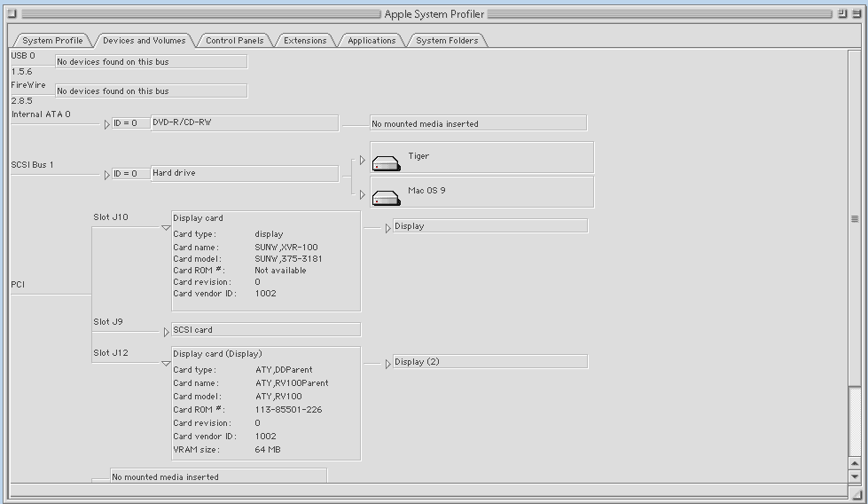Viewport: 868px width, 504px height.
Task: Click the vertical scrollbar thumb
Action: point(854,219)
